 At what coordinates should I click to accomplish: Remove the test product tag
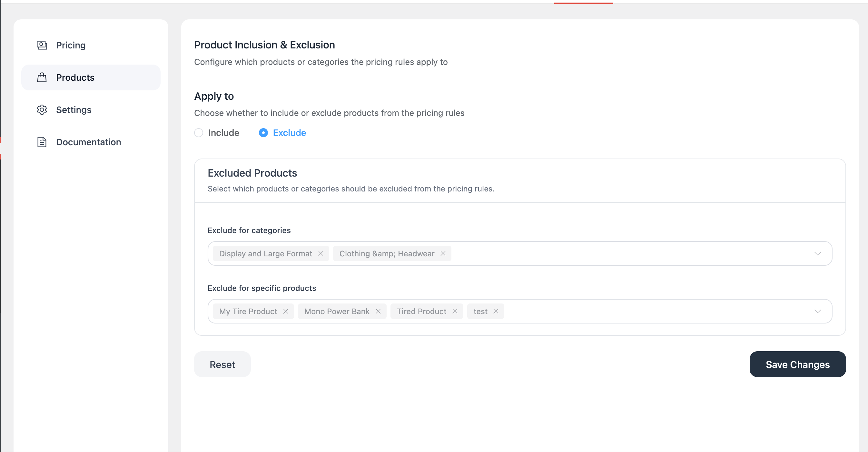coord(496,311)
